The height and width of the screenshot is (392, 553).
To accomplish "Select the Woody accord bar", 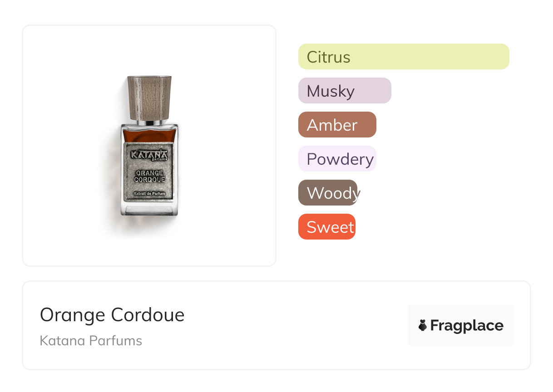I will click(328, 193).
